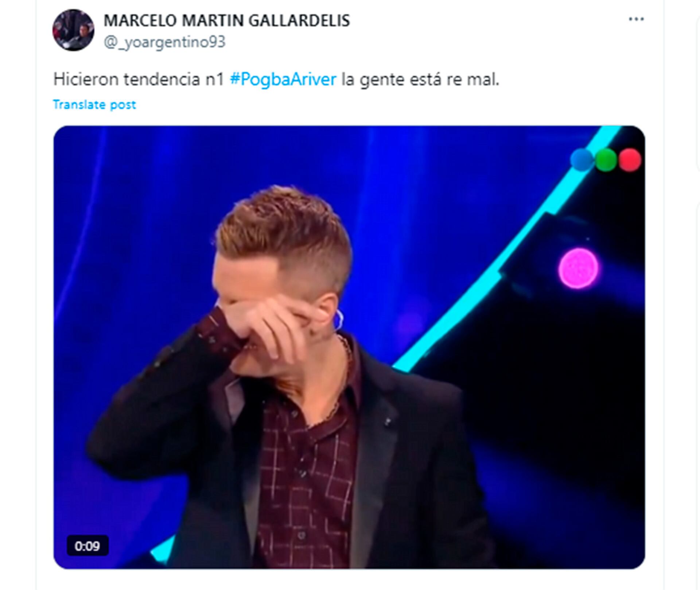Screen dimensions: 700x590
Task: Click the blue ball of Telefe logo
Action: (582, 160)
